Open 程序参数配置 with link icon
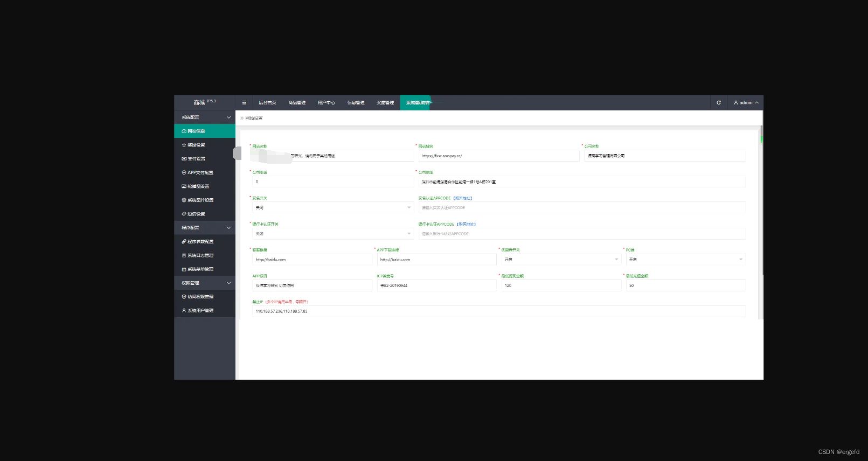This screenshot has height=461, width=868. tap(200, 242)
